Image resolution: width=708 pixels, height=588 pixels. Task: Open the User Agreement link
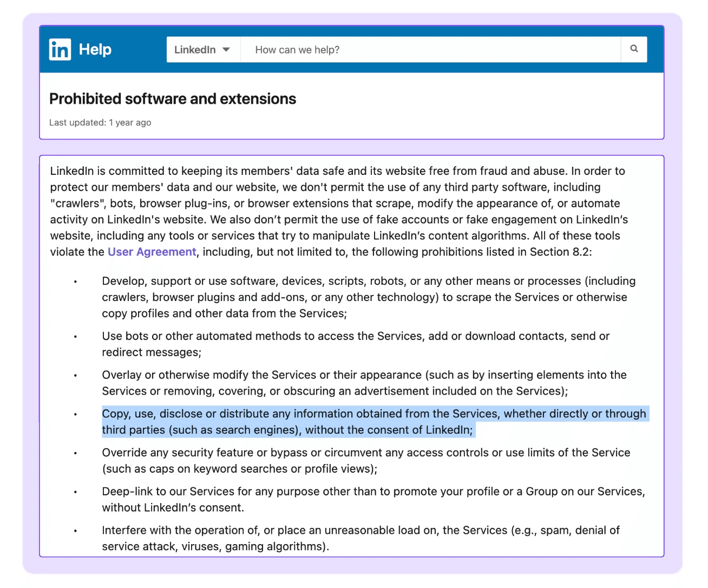click(152, 252)
